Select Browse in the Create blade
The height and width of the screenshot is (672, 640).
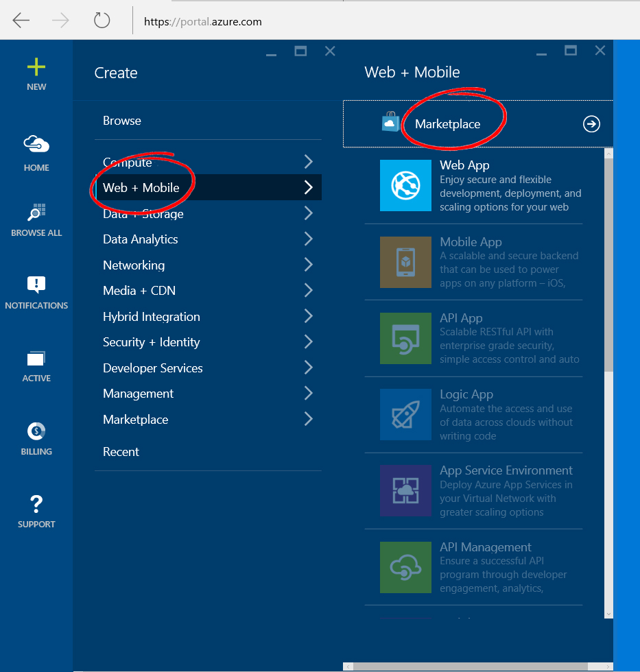pyautogui.click(x=121, y=121)
